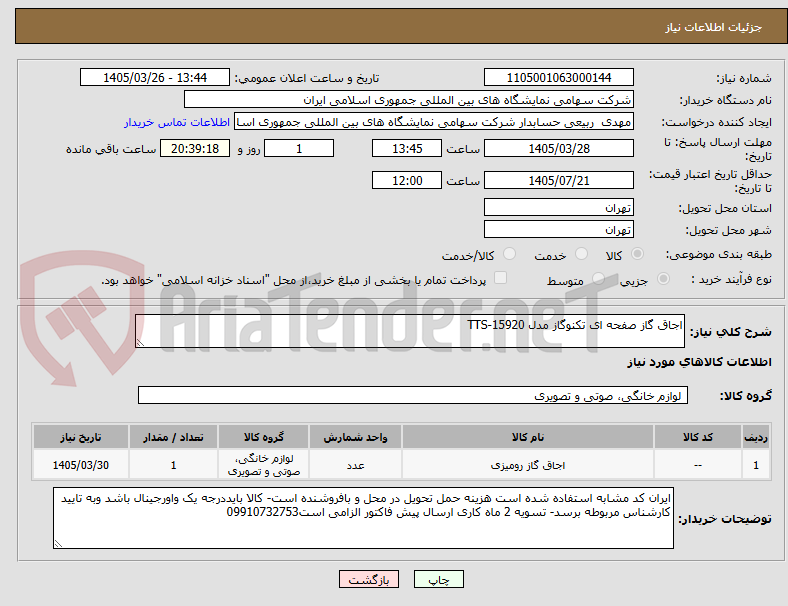
Task: Click the description textarea resize handle
Action: pyautogui.click(x=140, y=343)
